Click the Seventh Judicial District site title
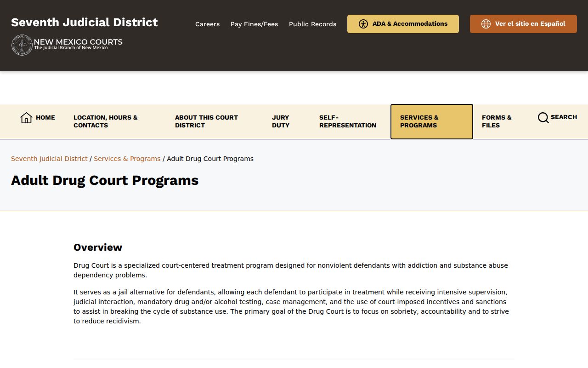 point(85,22)
